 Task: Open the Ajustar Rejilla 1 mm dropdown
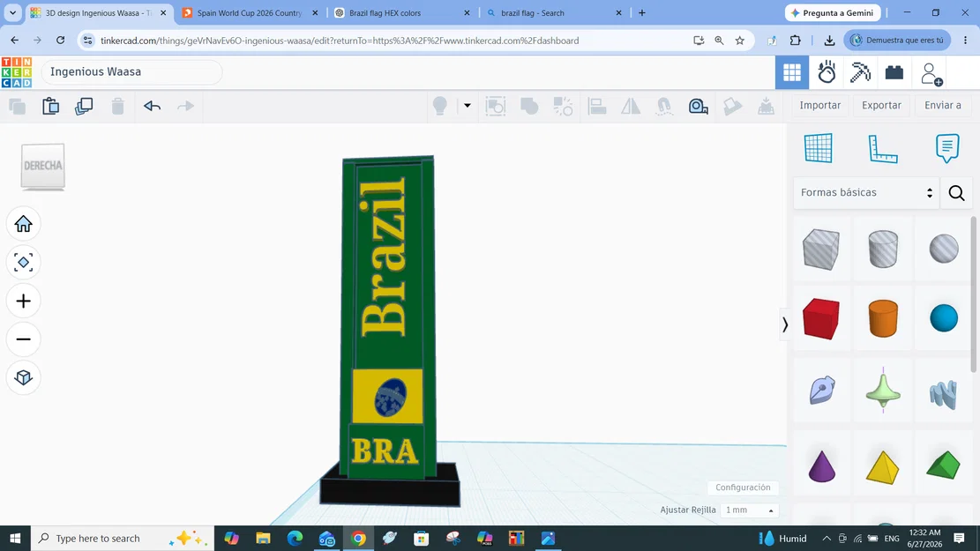(x=749, y=510)
